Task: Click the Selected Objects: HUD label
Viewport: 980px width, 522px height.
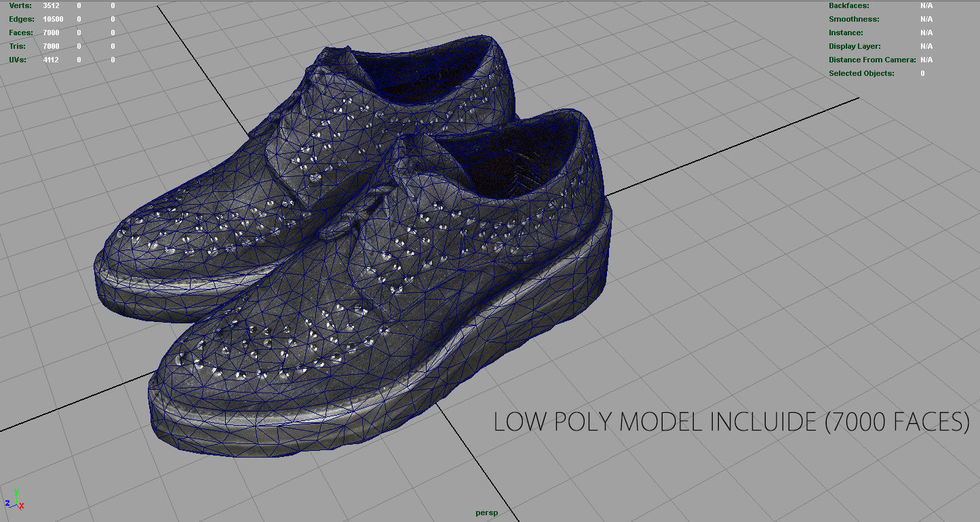Action: tap(861, 73)
